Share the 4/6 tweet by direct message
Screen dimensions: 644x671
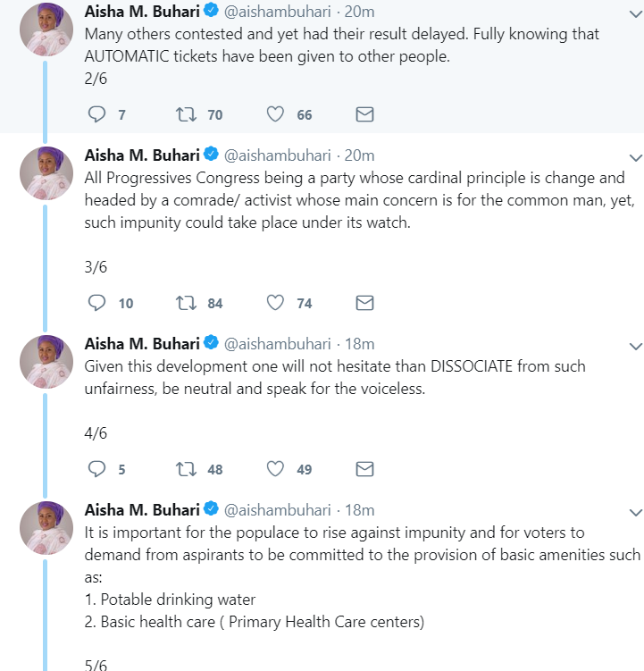click(x=364, y=469)
